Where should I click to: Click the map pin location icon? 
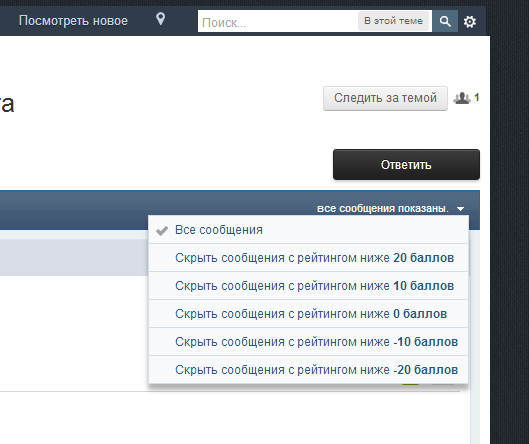point(161,19)
